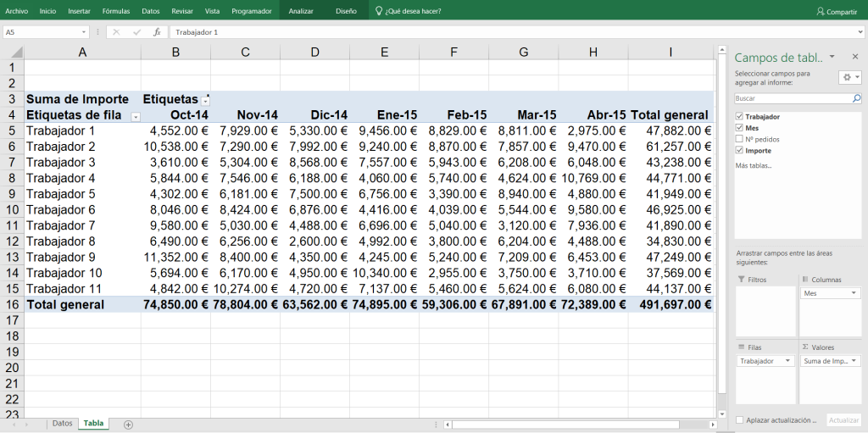Switch to the Datos sheet tab
868x433 pixels.
62,423
